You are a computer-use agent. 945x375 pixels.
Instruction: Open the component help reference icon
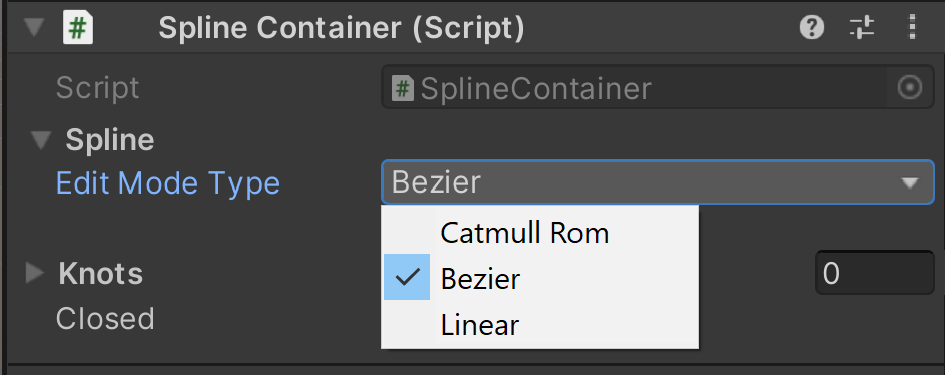pyautogui.click(x=811, y=28)
